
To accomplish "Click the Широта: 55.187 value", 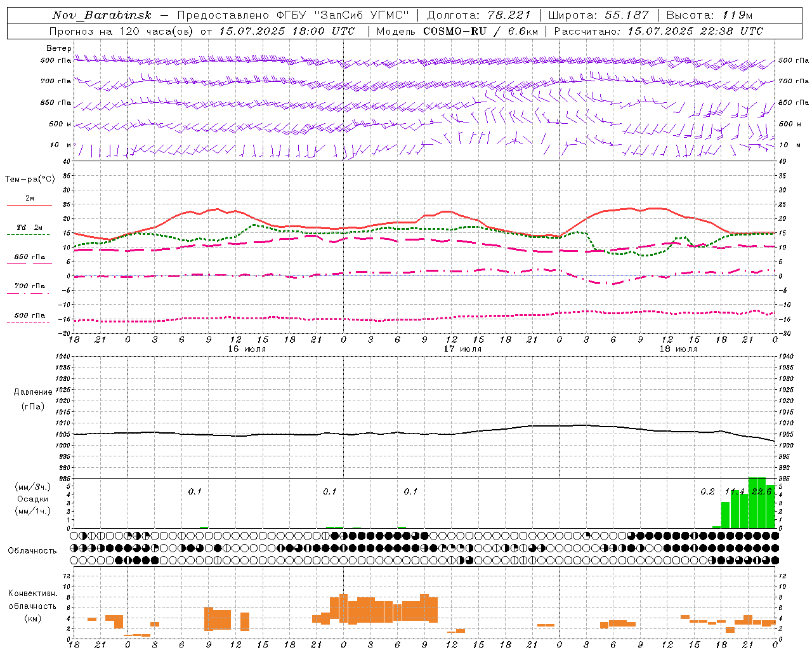I will (x=599, y=15).
